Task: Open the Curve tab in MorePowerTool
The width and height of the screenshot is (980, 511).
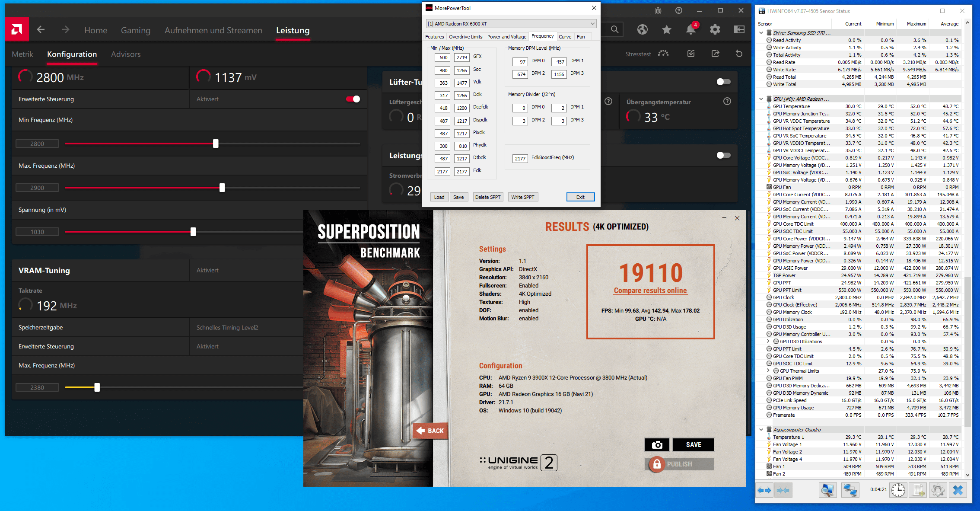Action: [x=565, y=37]
